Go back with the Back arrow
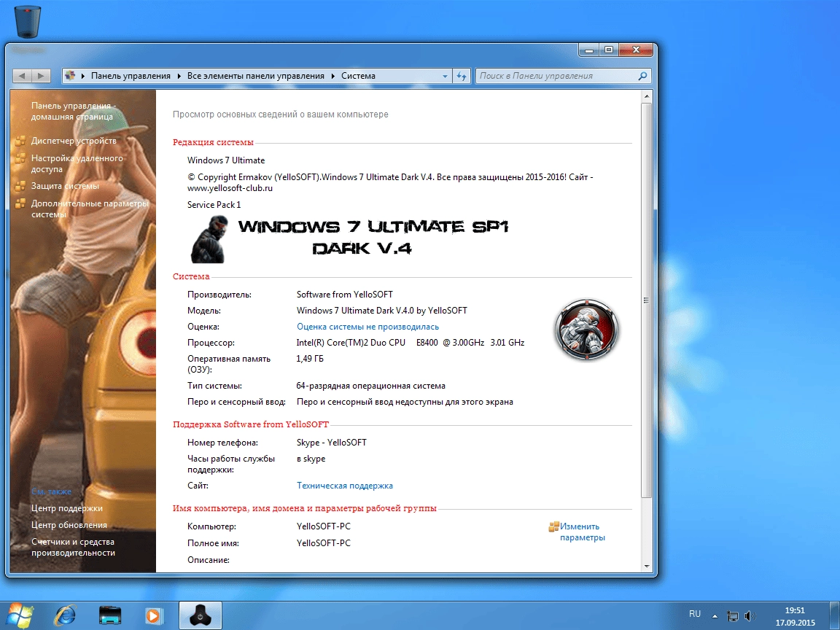The image size is (840, 630). coord(22,76)
